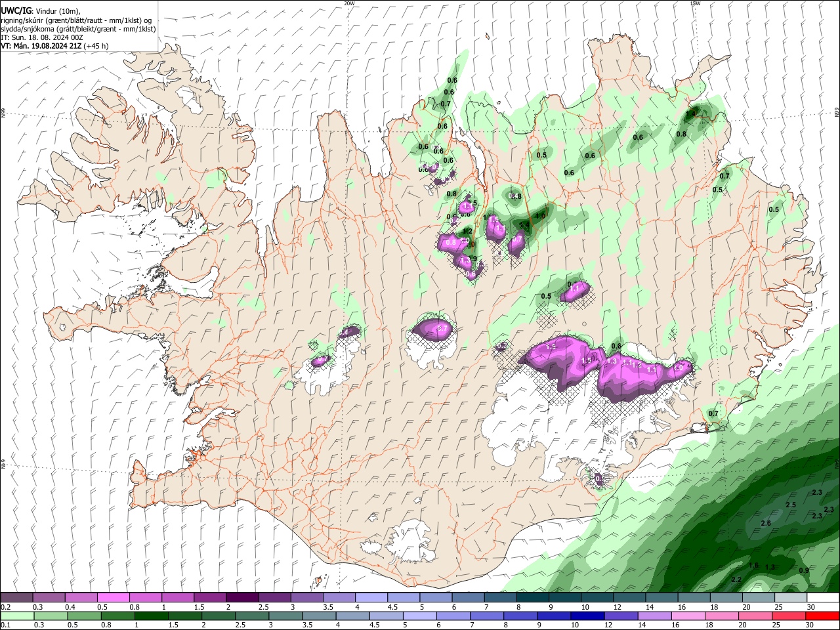Click the 'UWC/IG: Vindur (10m)' title text

pos(41,11)
